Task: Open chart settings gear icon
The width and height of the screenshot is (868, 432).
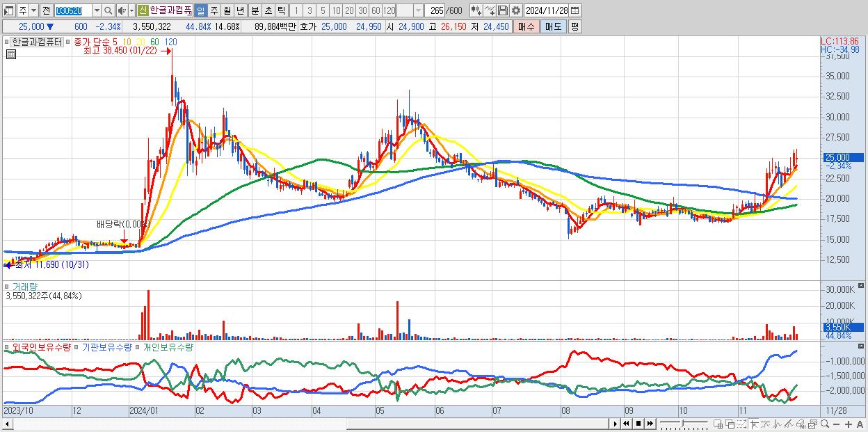Action: pyautogui.click(x=516, y=10)
